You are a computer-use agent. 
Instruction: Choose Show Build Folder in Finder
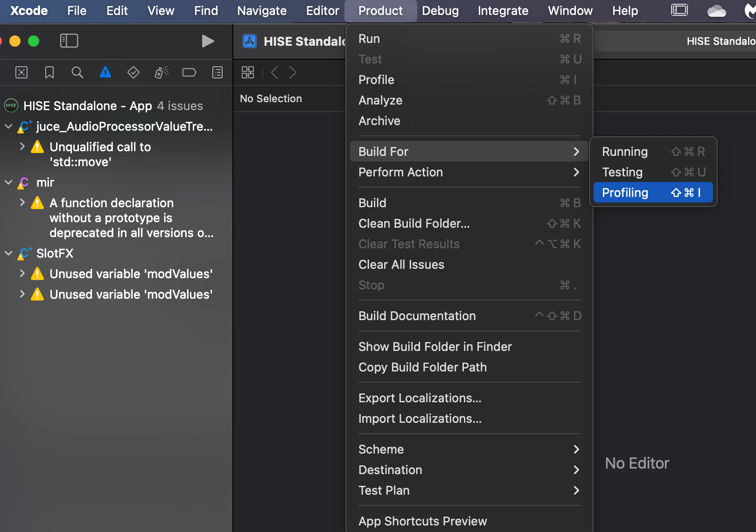point(469,347)
